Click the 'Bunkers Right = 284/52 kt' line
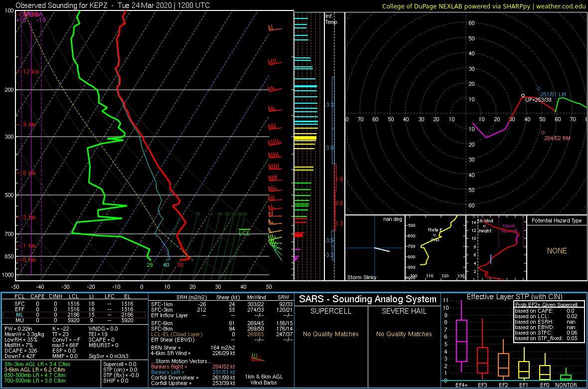 click(x=193, y=367)
